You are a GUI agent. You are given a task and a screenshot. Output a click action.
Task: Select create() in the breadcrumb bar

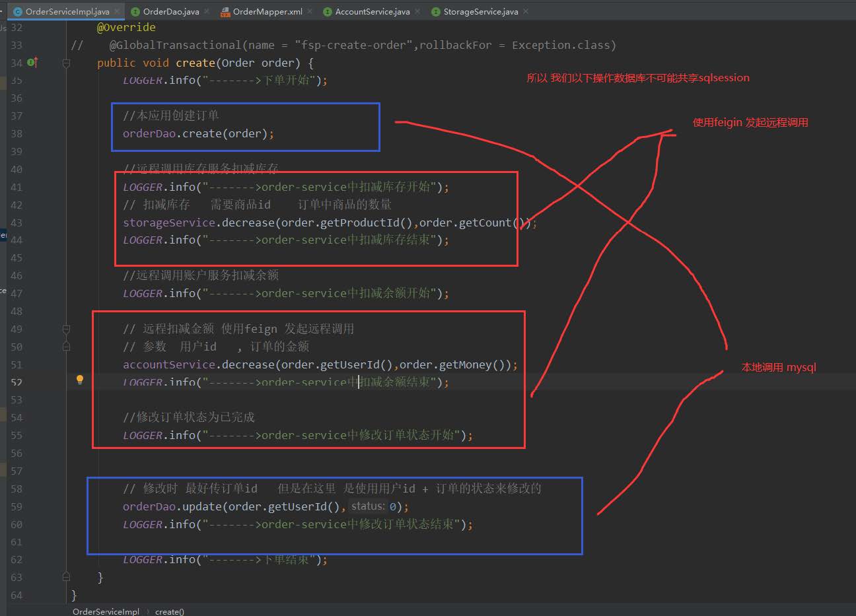[x=170, y=611]
